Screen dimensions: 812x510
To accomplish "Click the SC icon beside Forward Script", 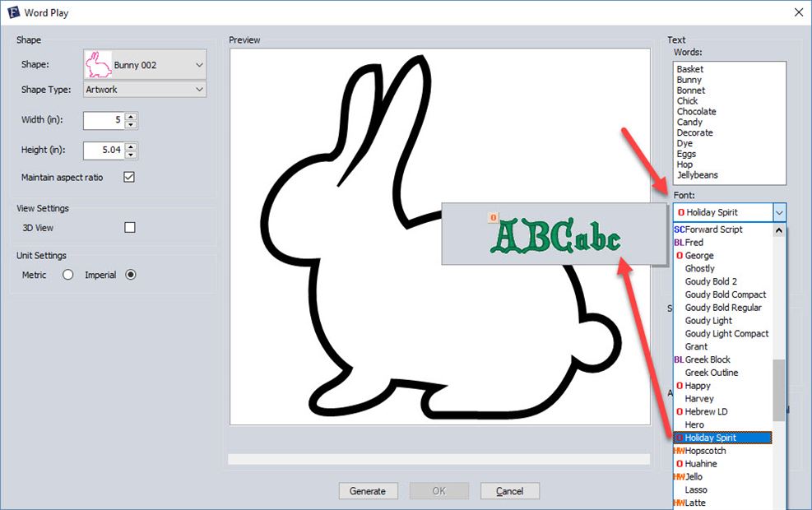I will click(679, 229).
